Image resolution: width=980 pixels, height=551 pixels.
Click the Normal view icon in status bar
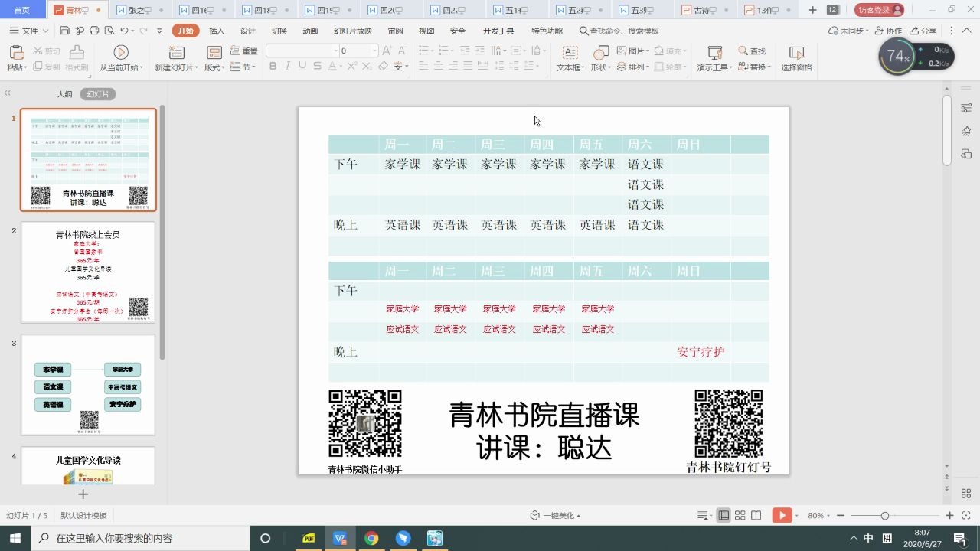[x=723, y=516]
